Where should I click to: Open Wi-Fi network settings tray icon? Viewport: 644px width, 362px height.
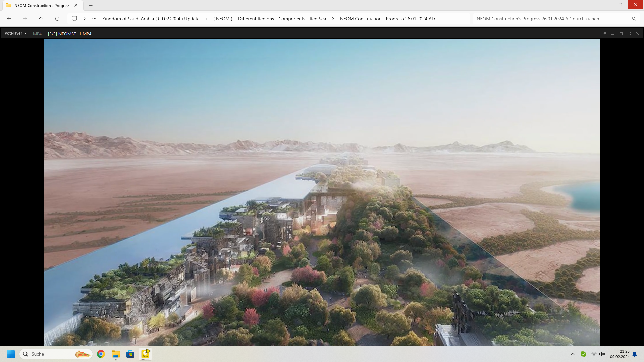[594, 354]
